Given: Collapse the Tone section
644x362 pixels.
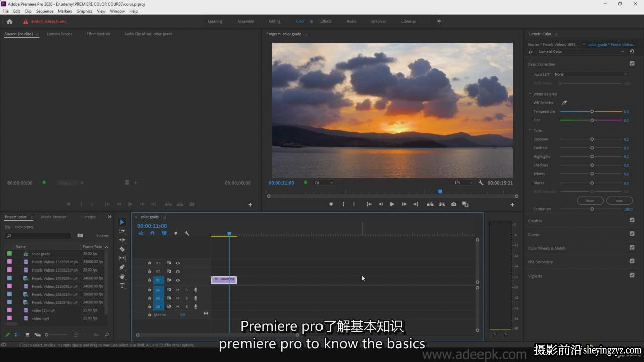Looking at the screenshot, I should [x=530, y=130].
